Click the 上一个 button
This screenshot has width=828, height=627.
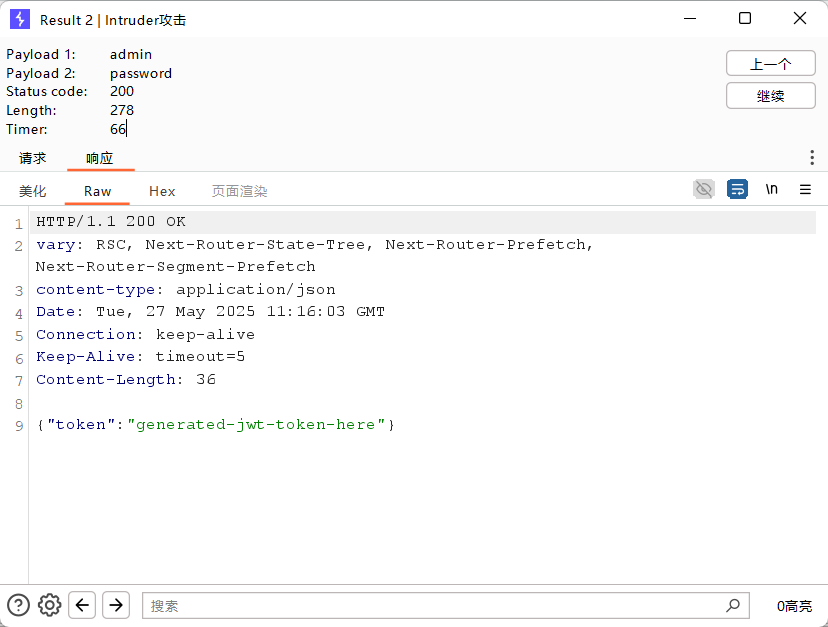point(770,64)
